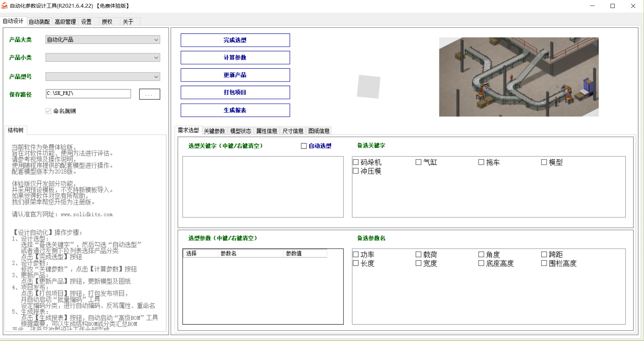The height and width of the screenshot is (341, 644).
Task: Enable the 自动选型 checkbox
Action: point(304,146)
